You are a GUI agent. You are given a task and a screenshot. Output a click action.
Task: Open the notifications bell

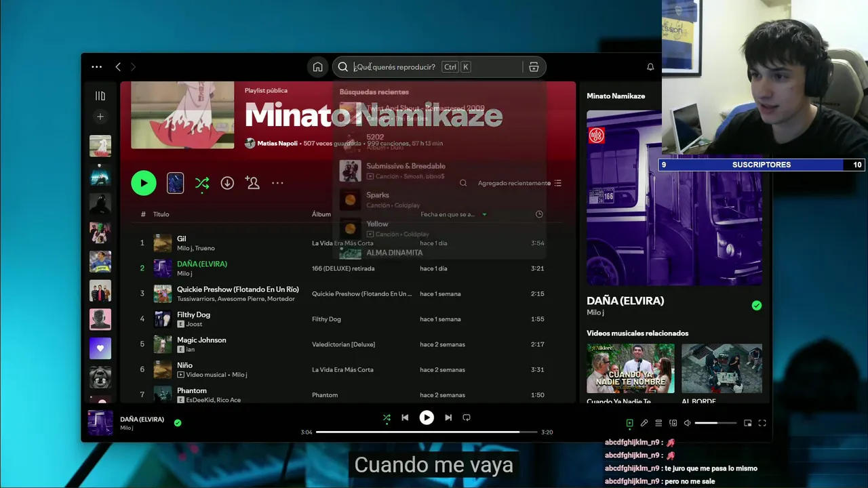[x=650, y=66]
